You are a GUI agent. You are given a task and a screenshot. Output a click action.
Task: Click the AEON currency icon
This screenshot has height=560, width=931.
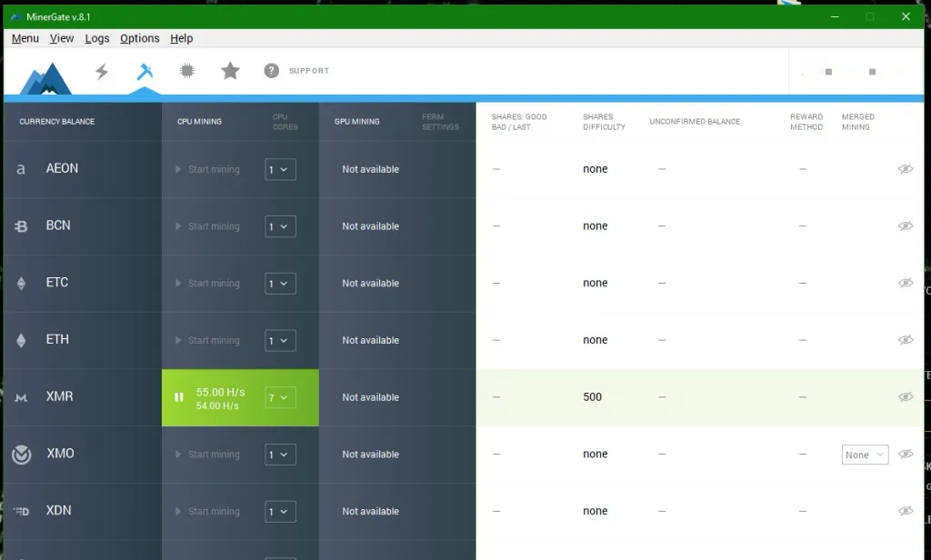21,169
